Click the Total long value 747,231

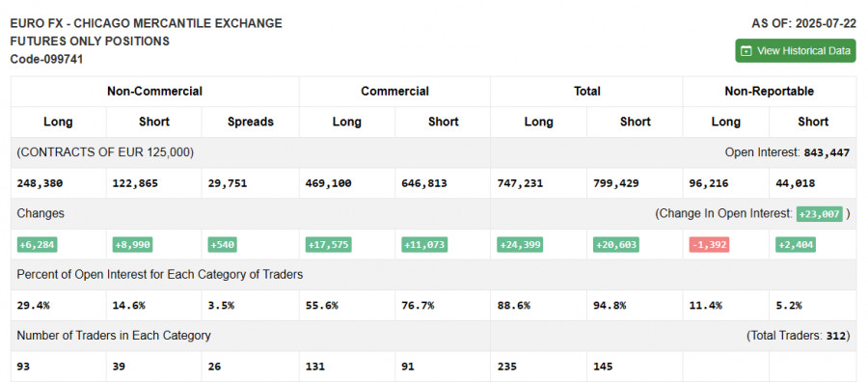pos(520,183)
